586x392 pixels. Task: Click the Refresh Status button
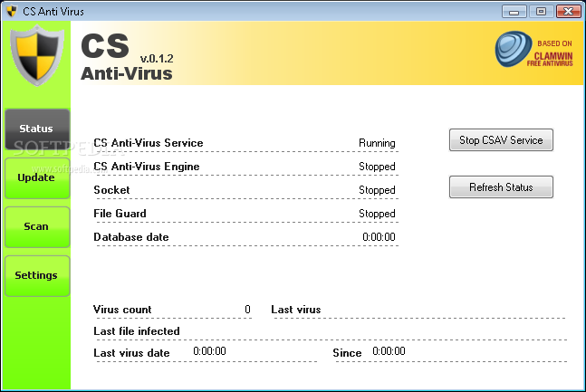click(x=501, y=187)
